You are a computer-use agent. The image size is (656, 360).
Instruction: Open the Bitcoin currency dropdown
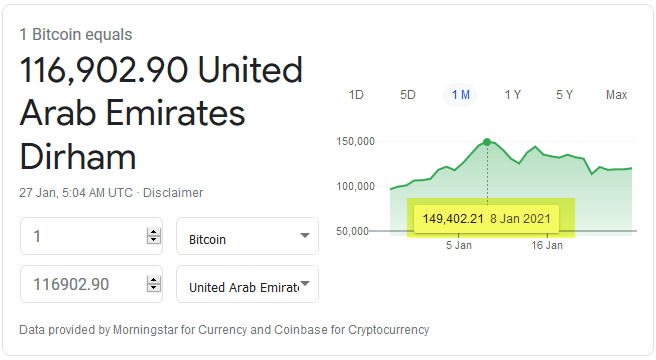(247, 236)
